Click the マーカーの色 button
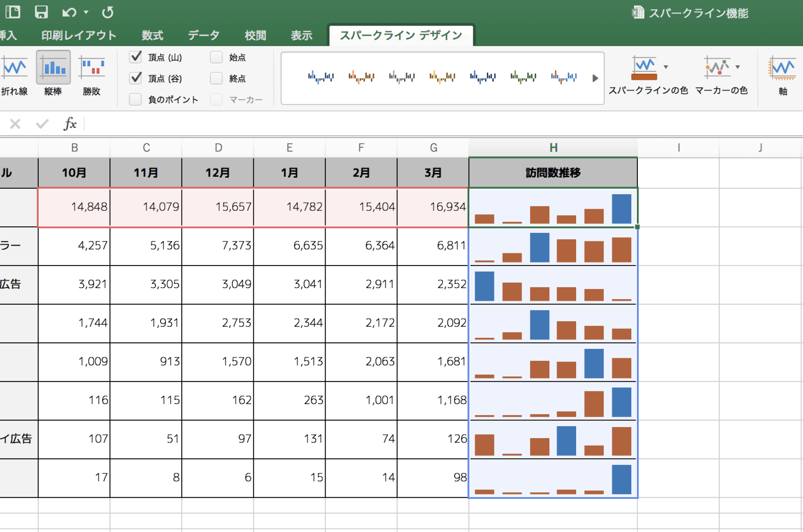 (x=722, y=74)
